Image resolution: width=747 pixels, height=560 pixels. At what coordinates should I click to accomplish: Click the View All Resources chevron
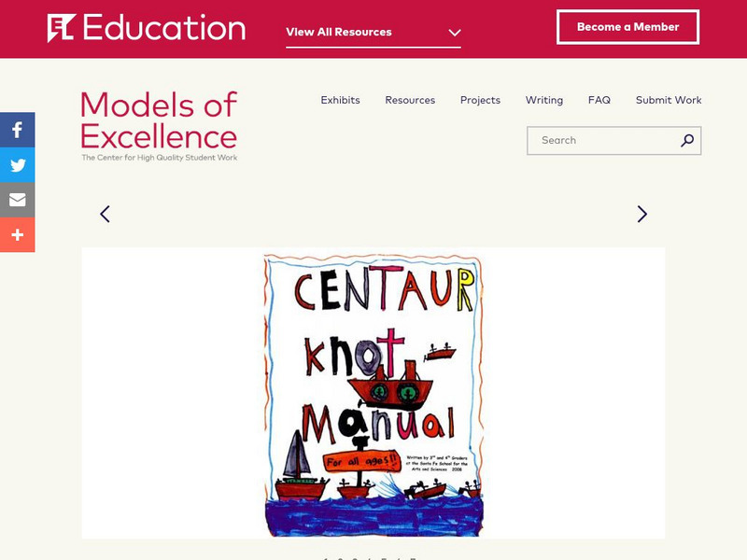(454, 32)
